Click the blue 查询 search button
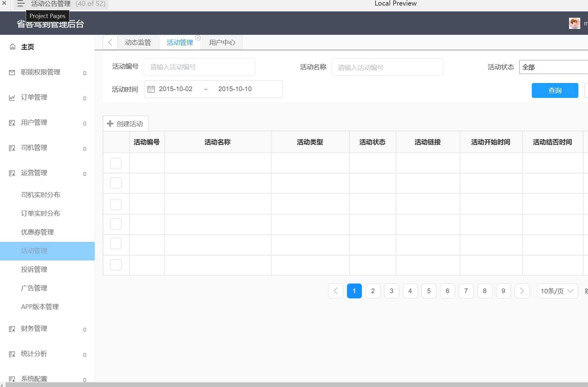This screenshot has width=588, height=387. (555, 90)
